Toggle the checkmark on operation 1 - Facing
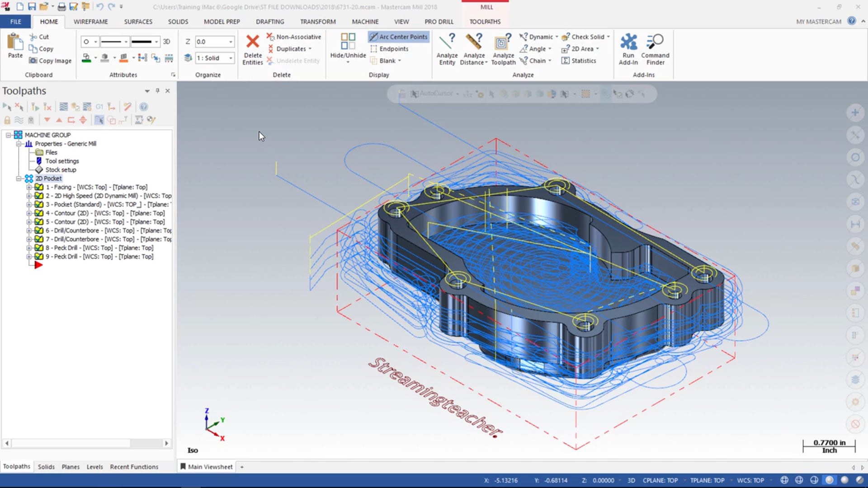Viewport: 868px width, 488px height. pos(39,187)
